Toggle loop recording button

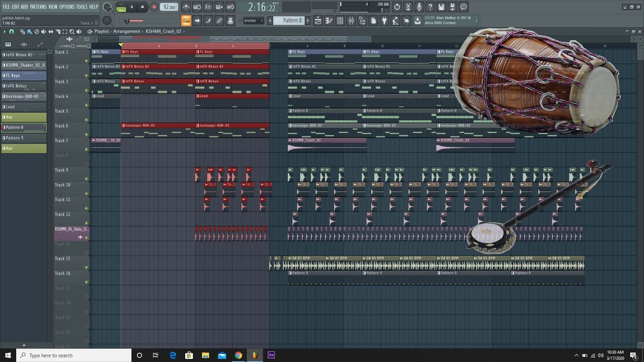[230, 7]
